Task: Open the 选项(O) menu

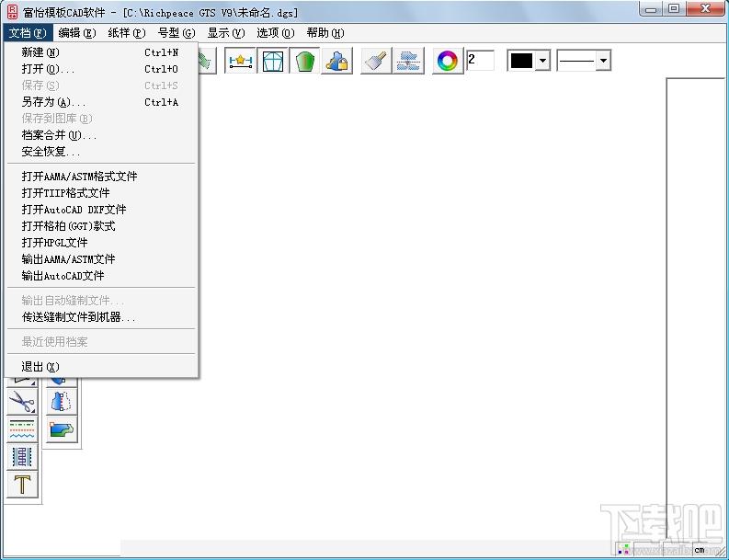Action: (x=276, y=33)
